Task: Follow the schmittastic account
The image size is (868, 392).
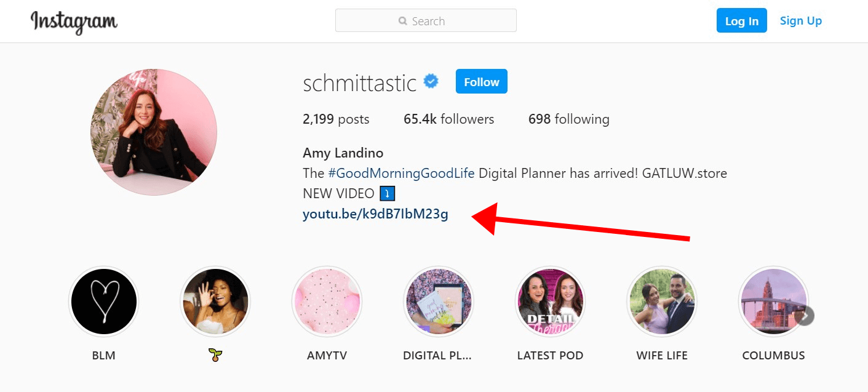Action: point(481,82)
